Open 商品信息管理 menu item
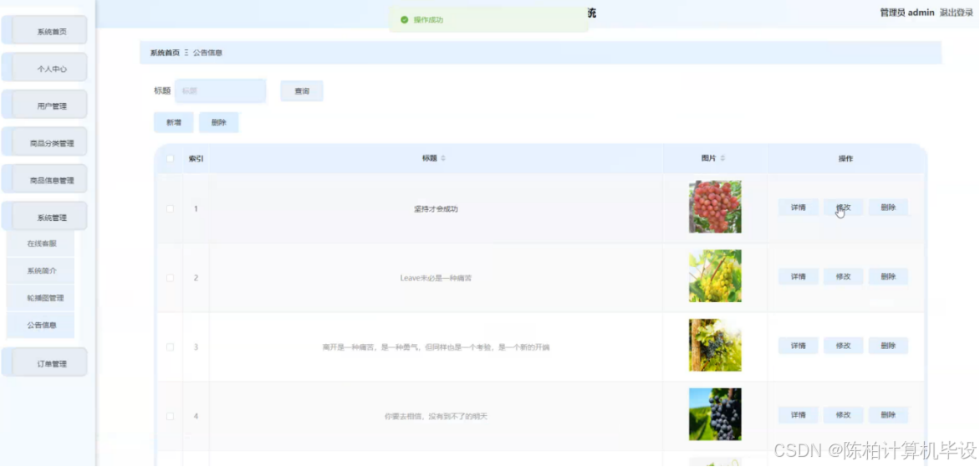The image size is (980, 467). (44, 180)
